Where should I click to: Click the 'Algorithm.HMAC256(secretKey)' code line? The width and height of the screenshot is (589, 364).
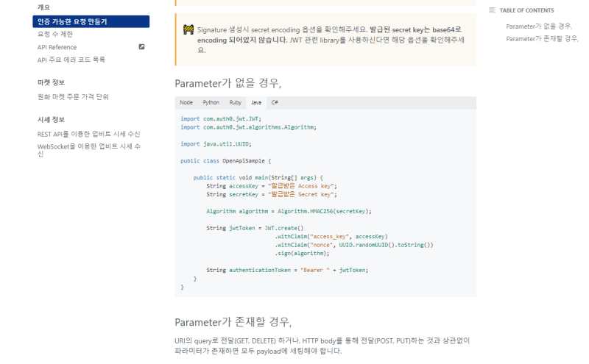pos(289,211)
